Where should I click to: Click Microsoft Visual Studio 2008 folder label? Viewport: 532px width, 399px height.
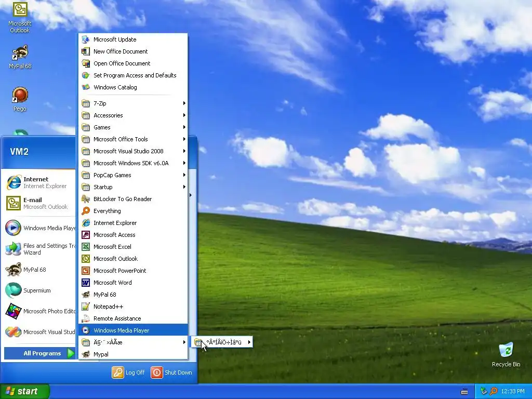[x=128, y=151]
